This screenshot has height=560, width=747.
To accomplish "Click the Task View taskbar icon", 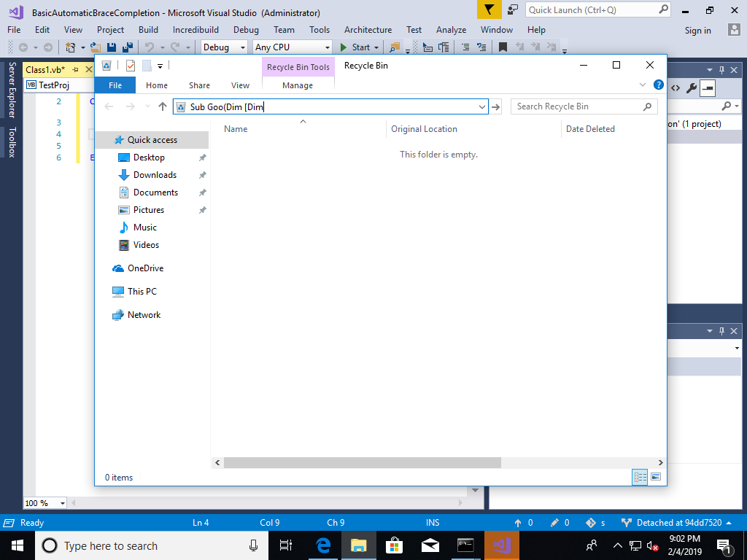I will pyautogui.click(x=286, y=545).
